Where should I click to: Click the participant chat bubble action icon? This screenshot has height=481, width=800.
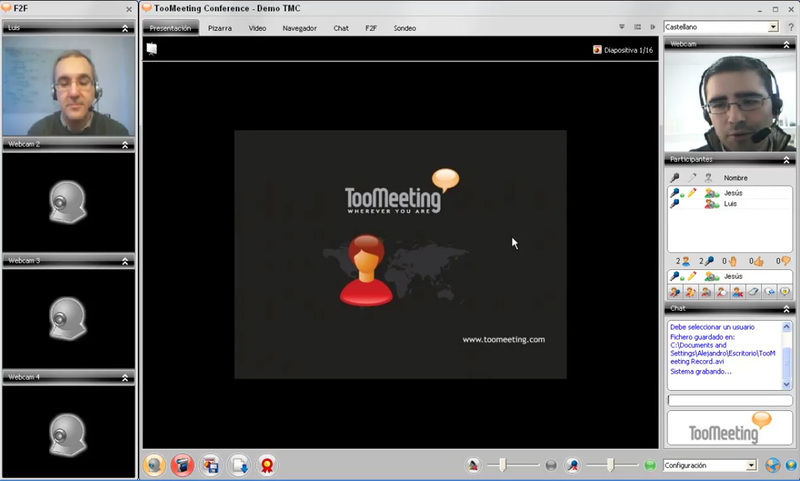click(x=721, y=292)
